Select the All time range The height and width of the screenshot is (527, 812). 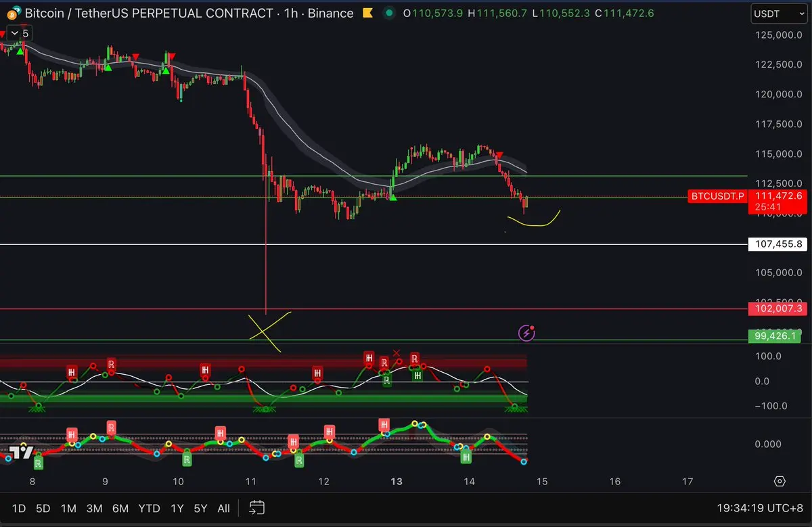(223, 508)
